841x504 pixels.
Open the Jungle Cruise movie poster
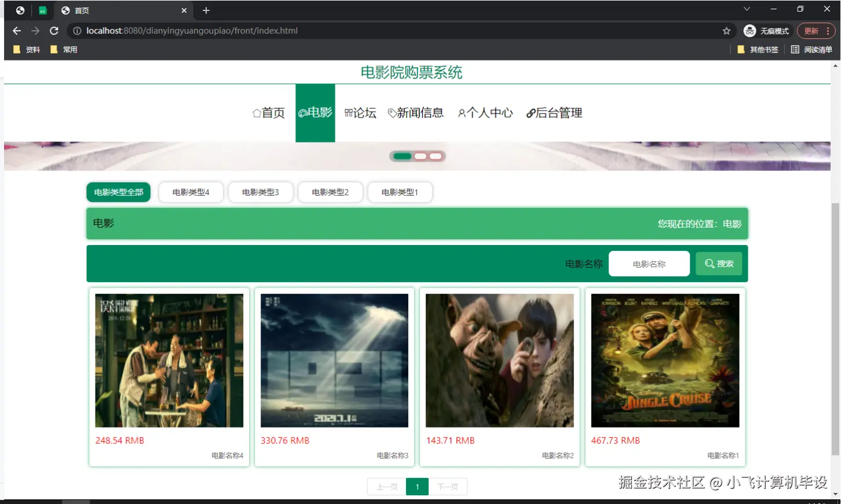tap(664, 360)
